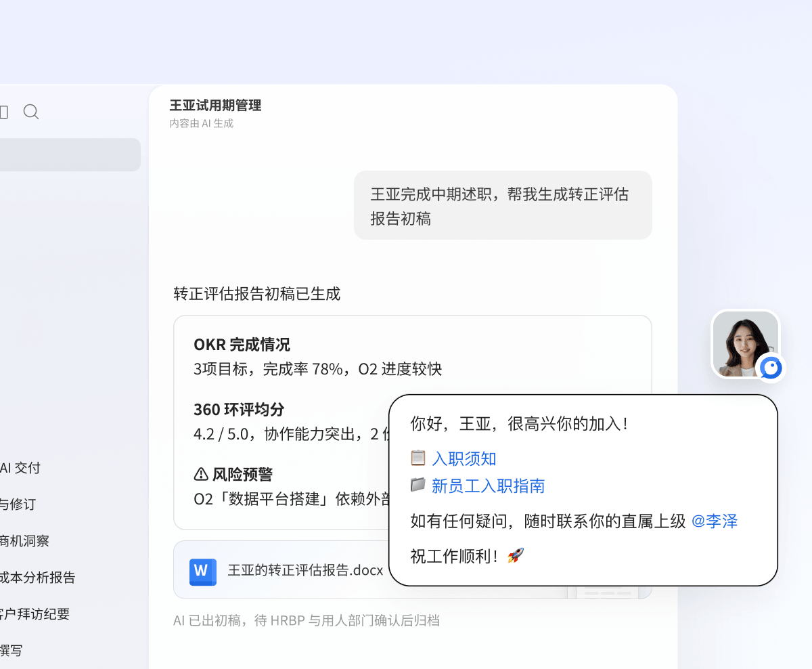Click the @李泽 mention

[715, 521]
